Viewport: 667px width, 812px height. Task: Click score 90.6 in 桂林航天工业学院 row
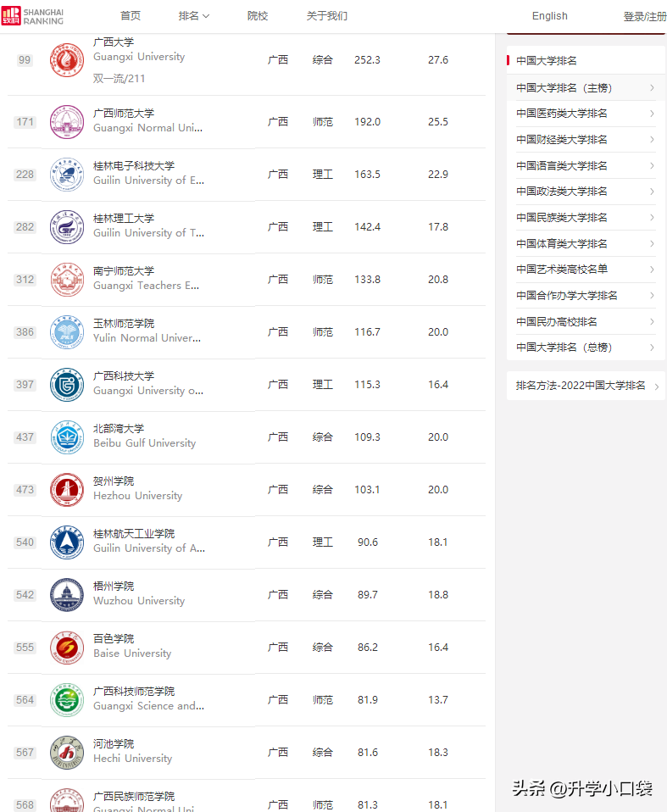[368, 542]
